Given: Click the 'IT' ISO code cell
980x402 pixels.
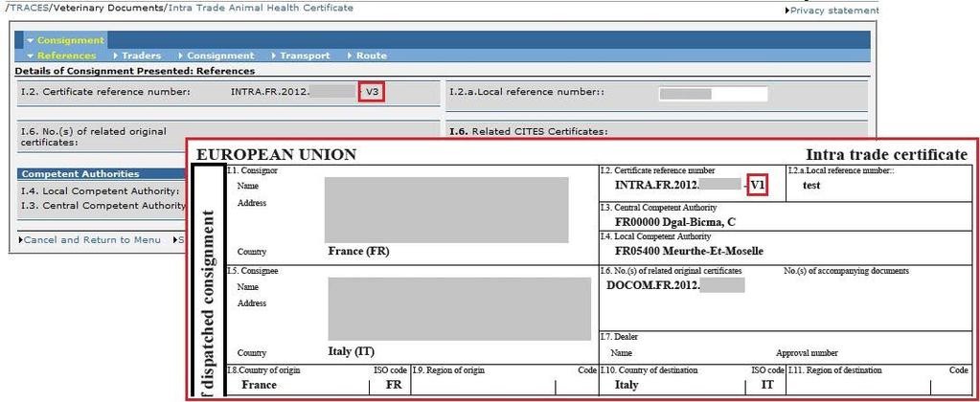Looking at the screenshot, I should (767, 385).
